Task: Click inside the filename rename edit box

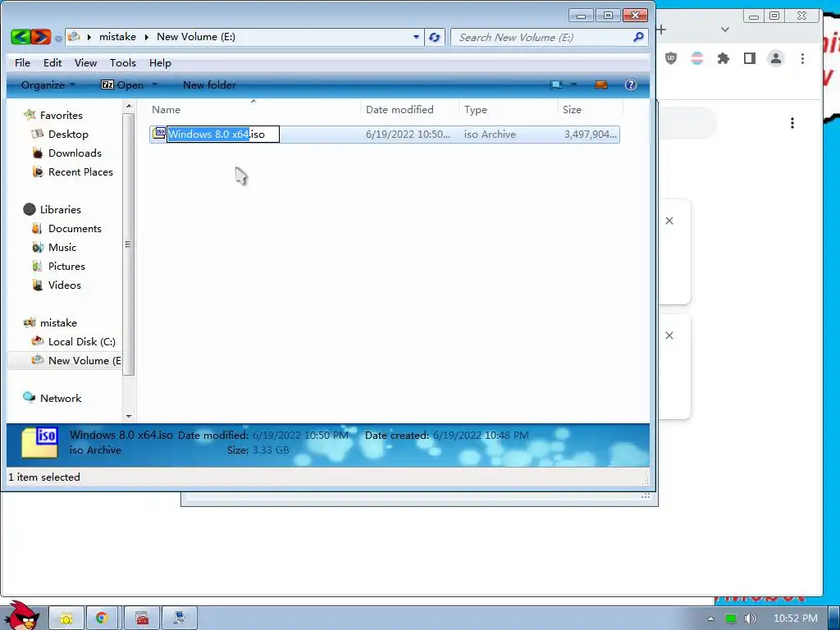Action: point(223,134)
